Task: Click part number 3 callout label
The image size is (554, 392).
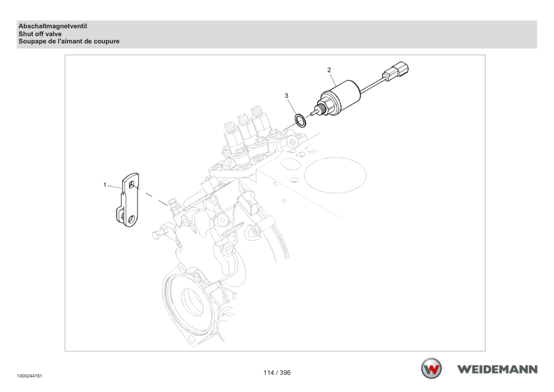Action: point(286,96)
